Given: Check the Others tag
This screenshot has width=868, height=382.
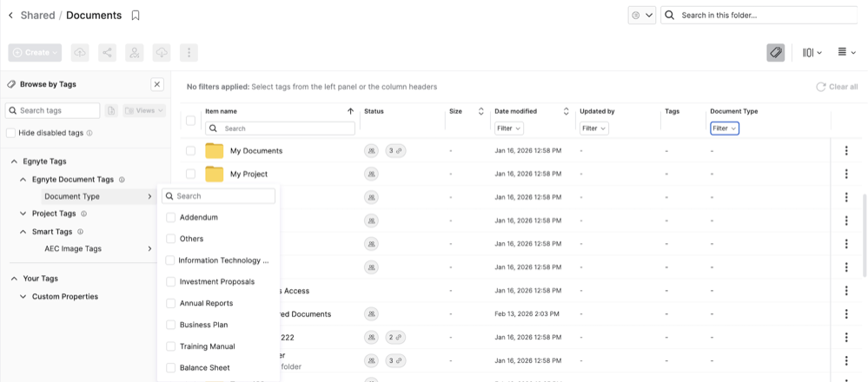Looking at the screenshot, I should [x=170, y=239].
